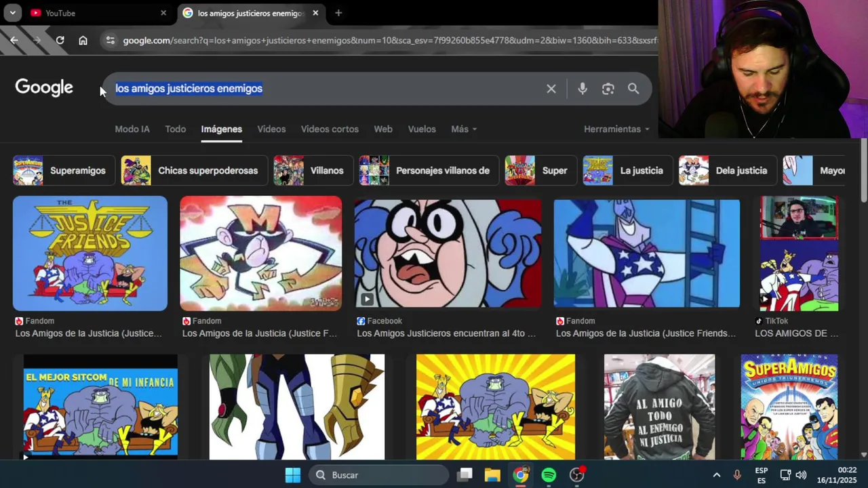The image size is (868, 488).
Task: Open the SuperAmigos poster image
Action: point(789,407)
